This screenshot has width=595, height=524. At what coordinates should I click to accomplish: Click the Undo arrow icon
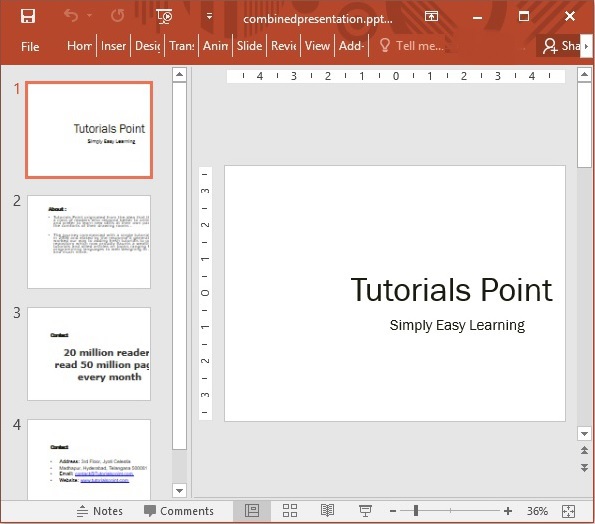[71, 16]
